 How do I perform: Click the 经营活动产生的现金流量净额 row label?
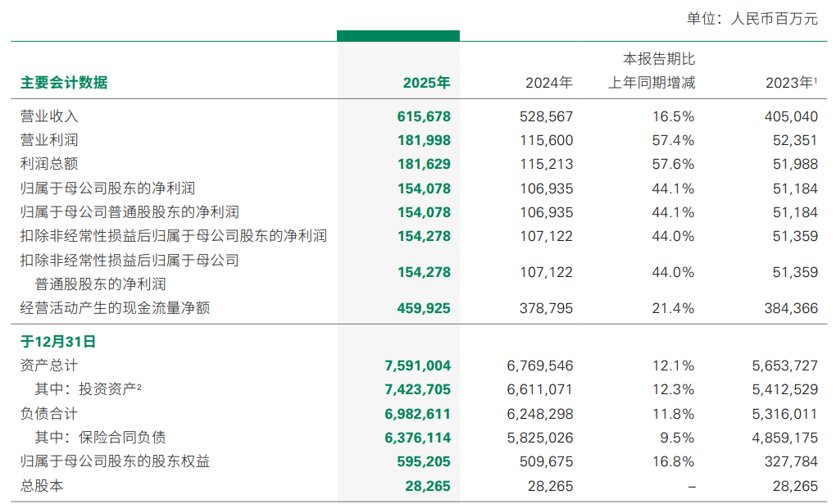(x=115, y=308)
